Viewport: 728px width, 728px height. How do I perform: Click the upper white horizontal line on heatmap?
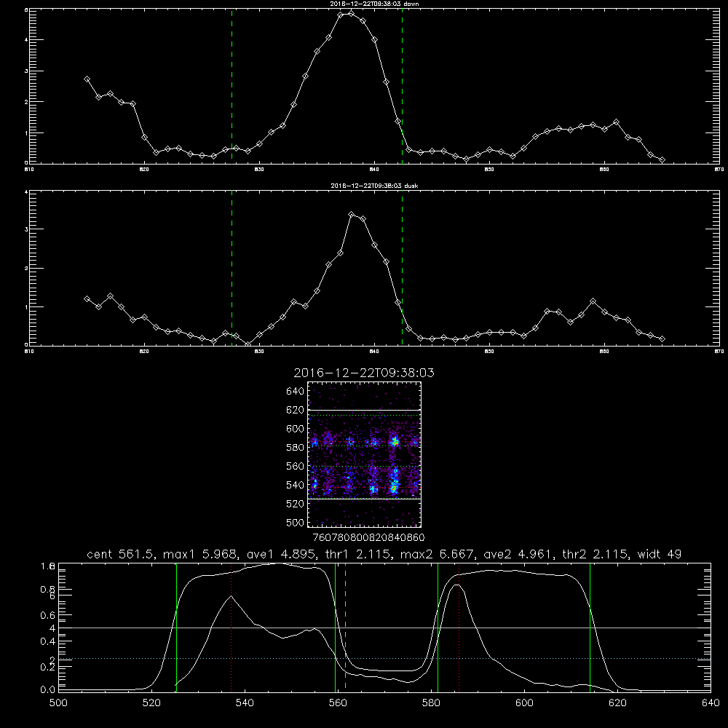364,410
